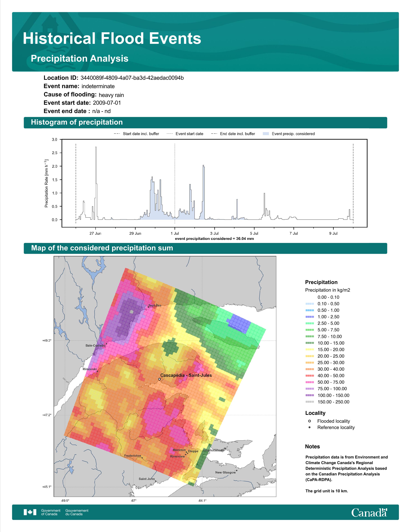The width and height of the screenshot is (411, 532).
Task: Click the 50.00 - 75.00 pink legend swatch
Action: tap(309, 382)
